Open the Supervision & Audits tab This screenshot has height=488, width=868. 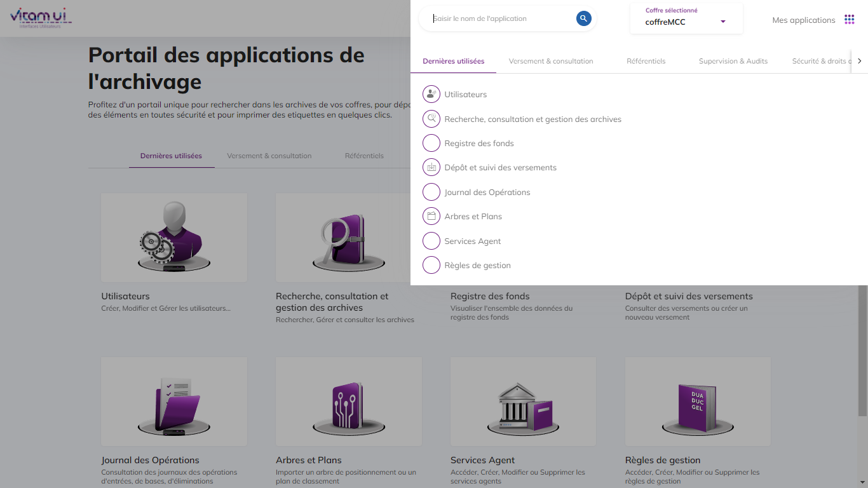[733, 62]
